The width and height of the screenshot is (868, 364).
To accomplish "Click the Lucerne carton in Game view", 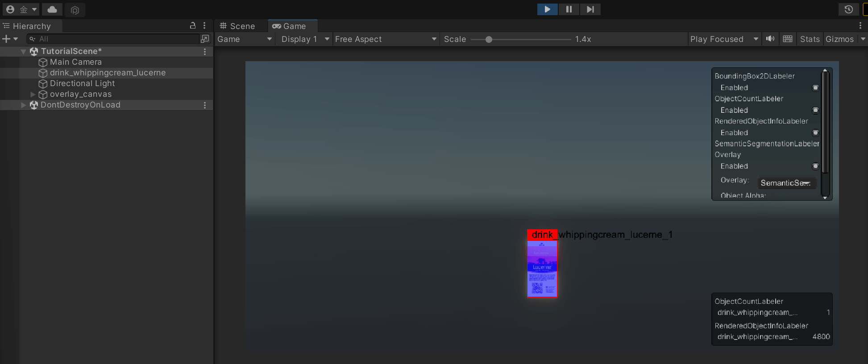I will pos(542,269).
